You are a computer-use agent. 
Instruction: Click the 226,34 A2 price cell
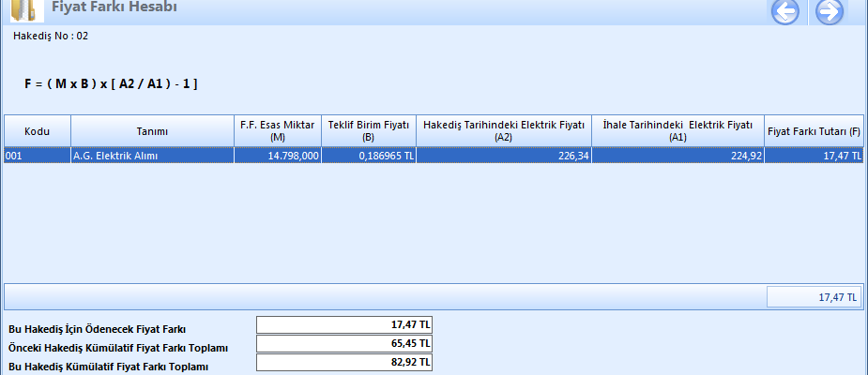504,156
